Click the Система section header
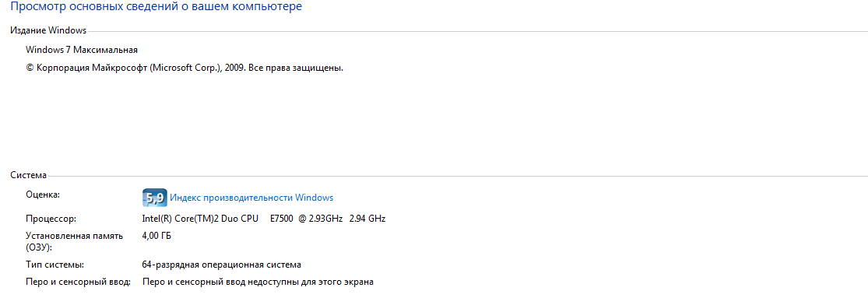The width and height of the screenshot is (868, 298). coord(28,175)
